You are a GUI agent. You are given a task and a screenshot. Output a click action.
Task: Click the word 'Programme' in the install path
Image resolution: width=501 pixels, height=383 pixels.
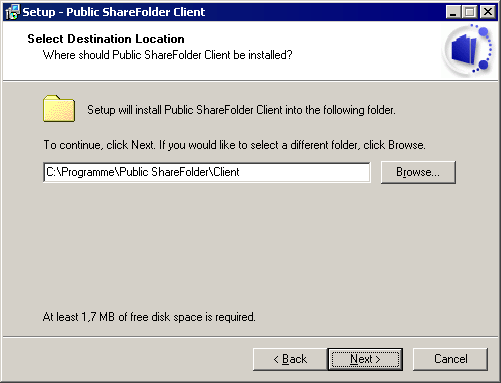(x=88, y=172)
